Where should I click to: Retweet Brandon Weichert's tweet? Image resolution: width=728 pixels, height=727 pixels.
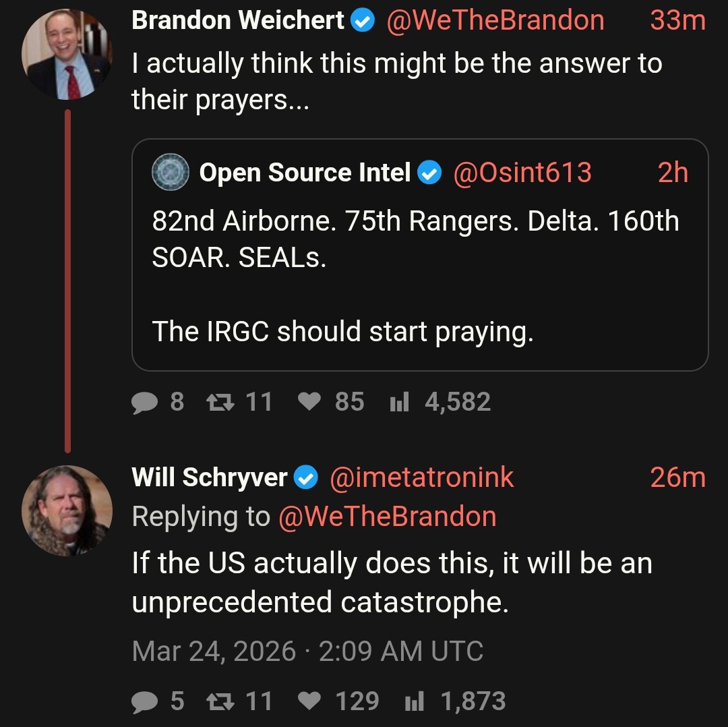(x=218, y=403)
